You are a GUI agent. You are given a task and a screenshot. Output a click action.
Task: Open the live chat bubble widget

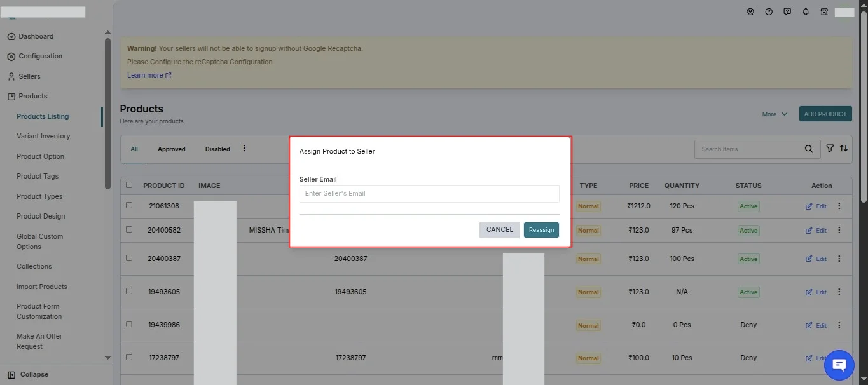pyautogui.click(x=839, y=365)
